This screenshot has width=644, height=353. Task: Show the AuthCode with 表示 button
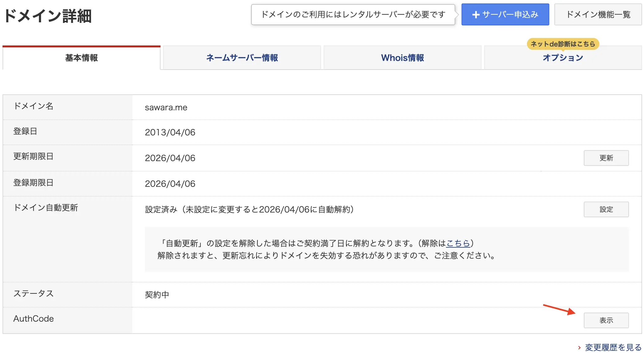tap(606, 320)
